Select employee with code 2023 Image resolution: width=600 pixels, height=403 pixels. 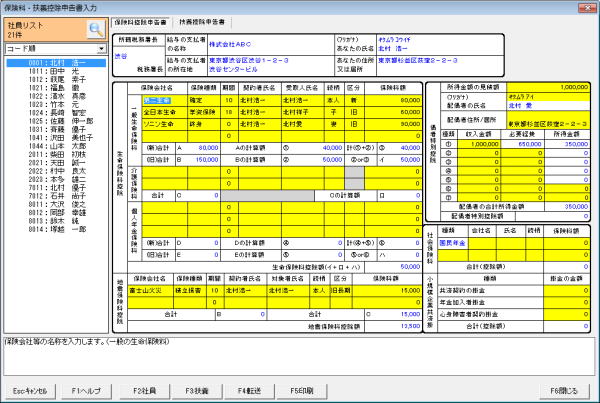(x=56, y=179)
